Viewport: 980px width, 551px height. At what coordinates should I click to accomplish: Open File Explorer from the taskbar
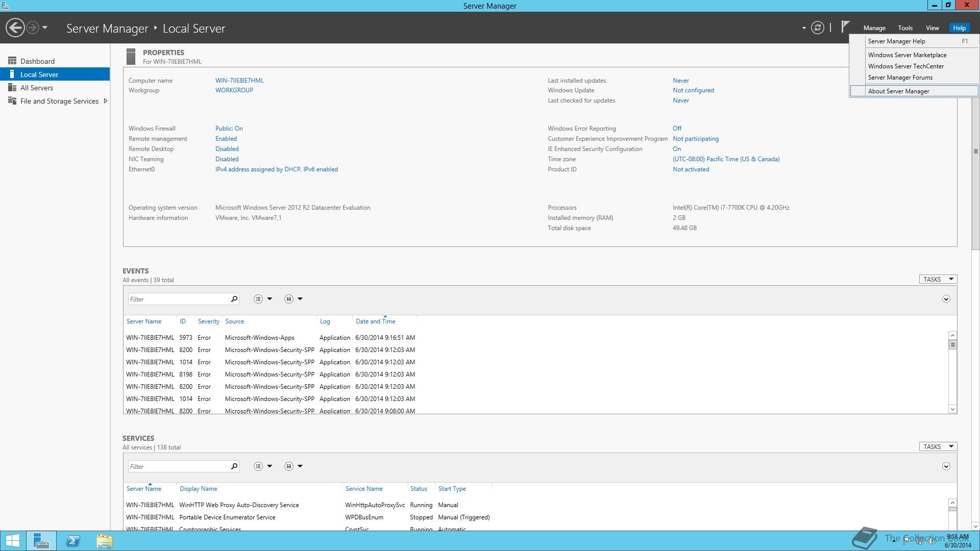pyautogui.click(x=105, y=541)
